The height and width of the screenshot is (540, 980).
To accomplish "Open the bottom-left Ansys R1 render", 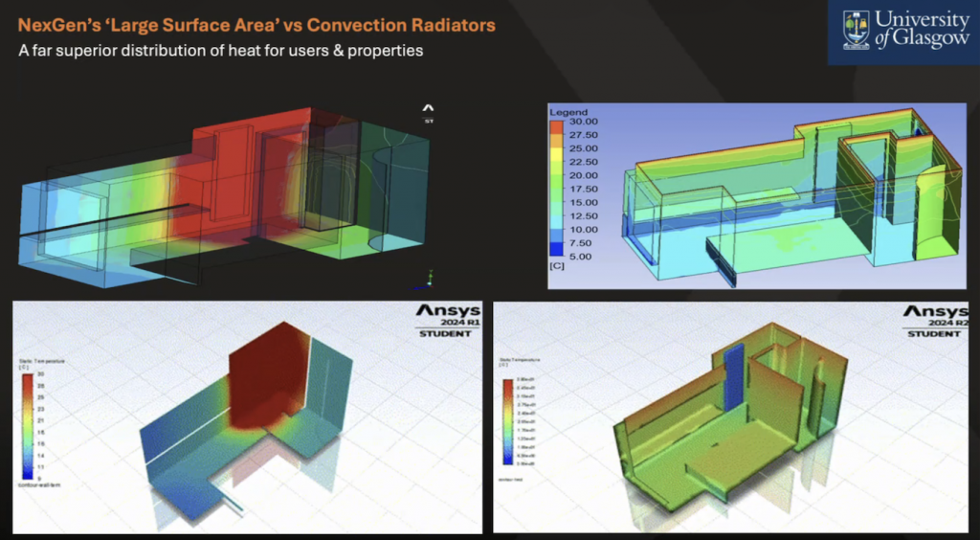I will 246,416.
